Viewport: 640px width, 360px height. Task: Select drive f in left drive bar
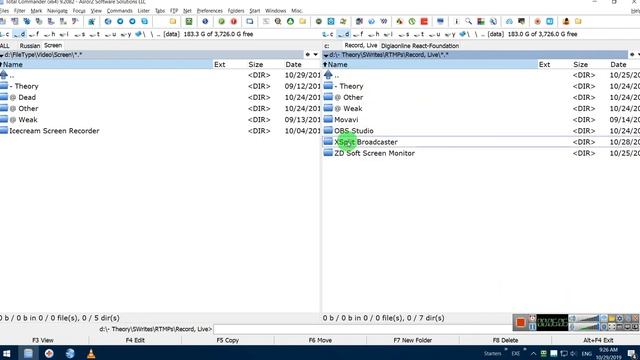(34, 34)
